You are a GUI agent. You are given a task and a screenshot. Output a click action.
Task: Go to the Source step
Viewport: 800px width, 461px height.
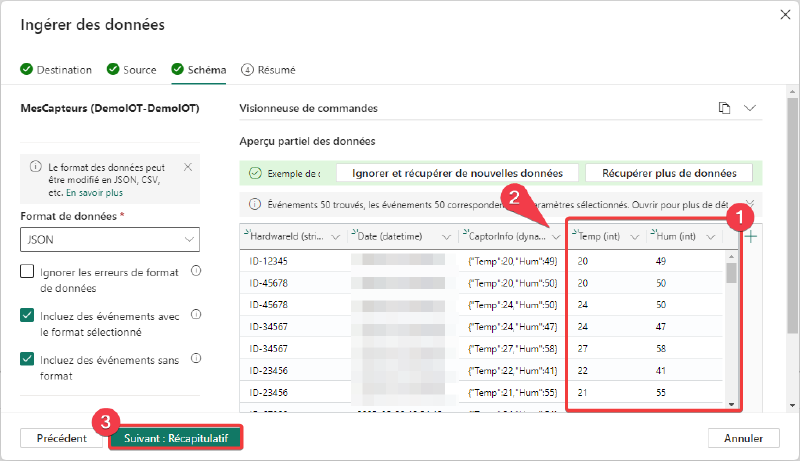pyautogui.click(x=132, y=70)
